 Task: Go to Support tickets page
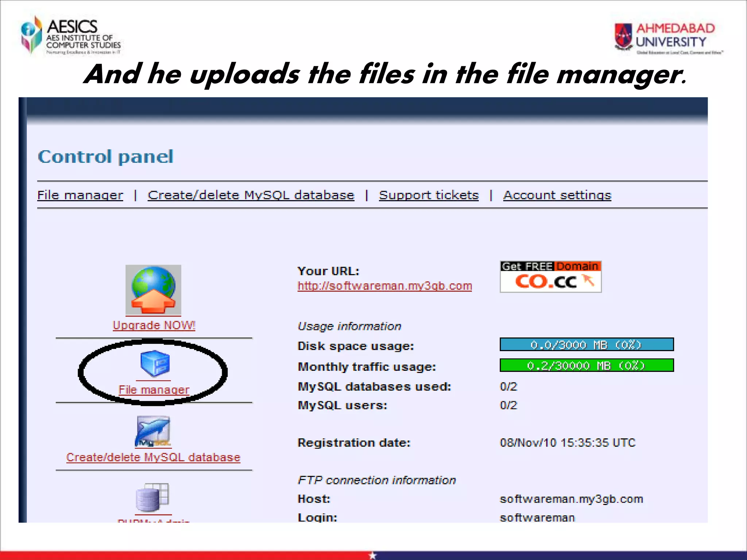[x=429, y=195]
